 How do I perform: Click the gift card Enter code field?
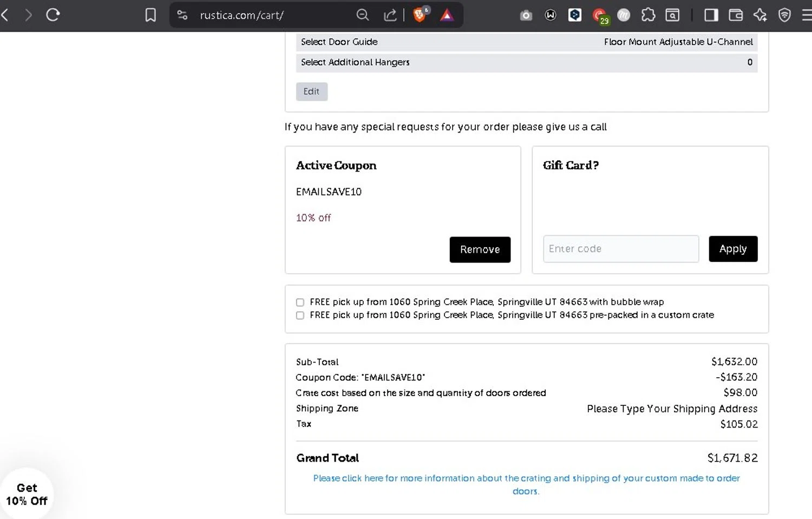(621, 249)
